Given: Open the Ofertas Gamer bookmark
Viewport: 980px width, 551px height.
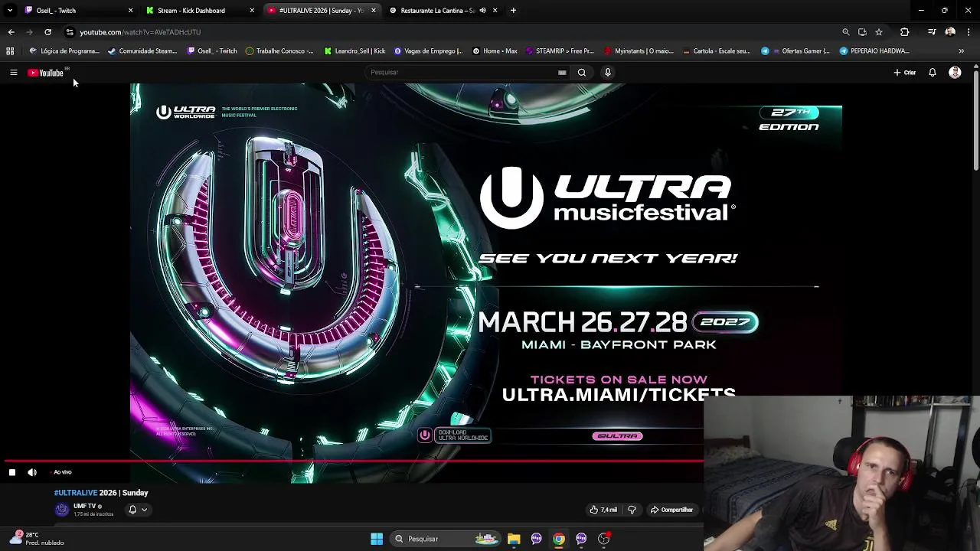Looking at the screenshot, I should [796, 51].
